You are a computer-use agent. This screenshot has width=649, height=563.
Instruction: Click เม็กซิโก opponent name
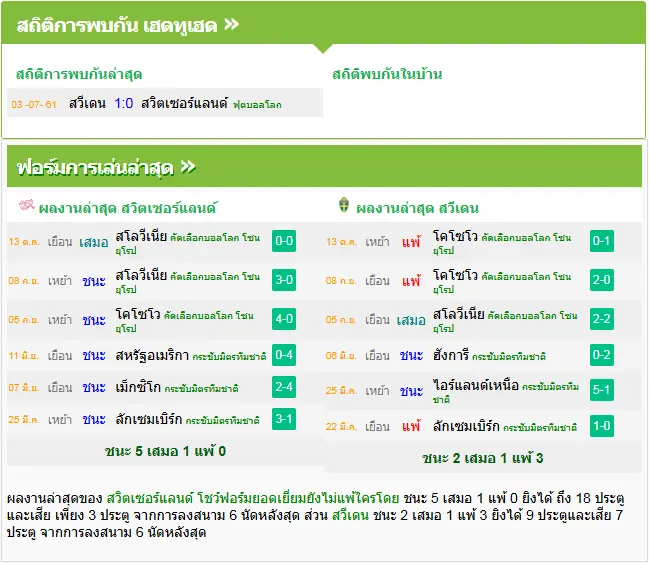click(138, 387)
